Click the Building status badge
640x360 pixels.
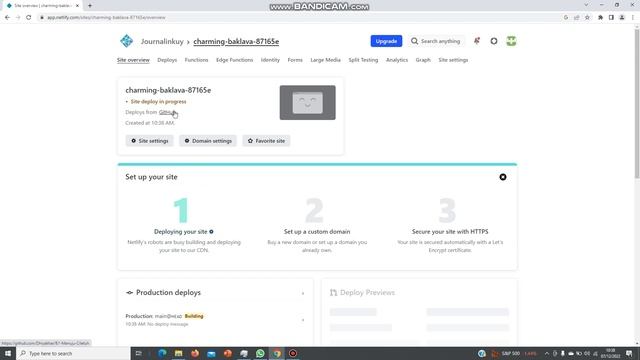(194, 316)
